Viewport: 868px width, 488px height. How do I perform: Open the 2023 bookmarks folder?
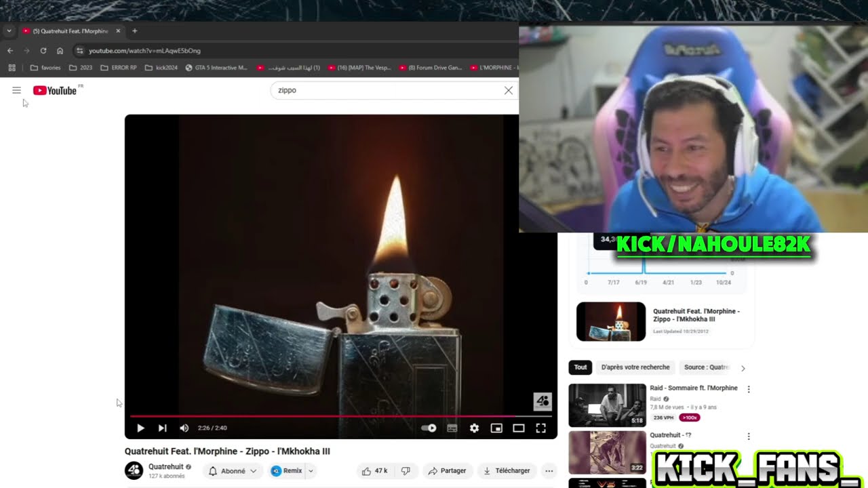click(x=81, y=68)
